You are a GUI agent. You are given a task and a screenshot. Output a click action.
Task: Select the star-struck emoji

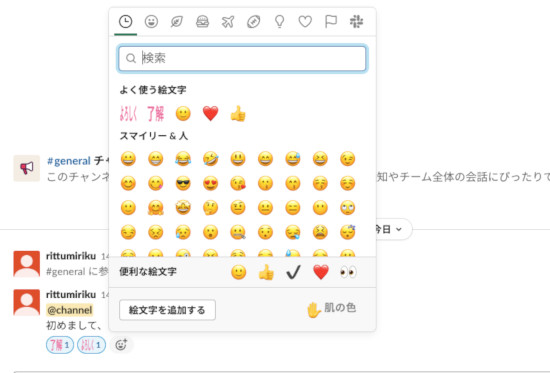183,208
